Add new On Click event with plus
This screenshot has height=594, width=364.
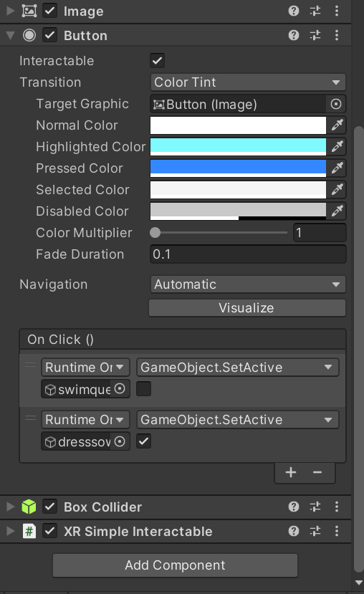[291, 472]
